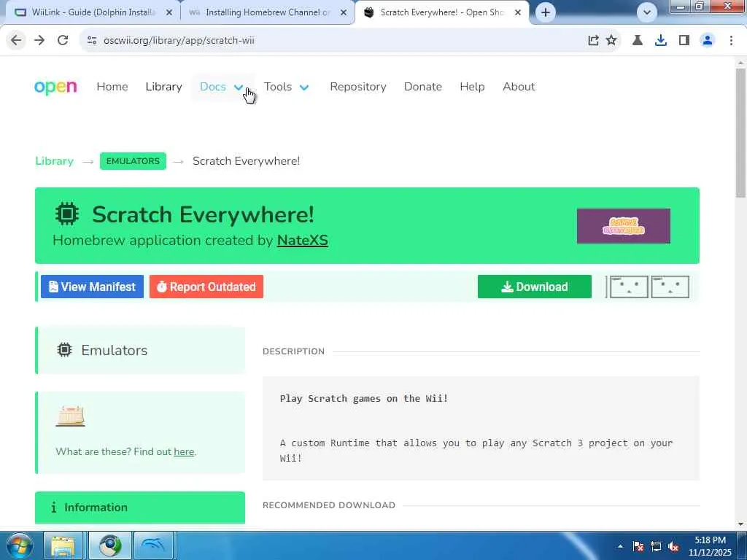Open the Help menu item
747x560 pixels.
[472, 87]
